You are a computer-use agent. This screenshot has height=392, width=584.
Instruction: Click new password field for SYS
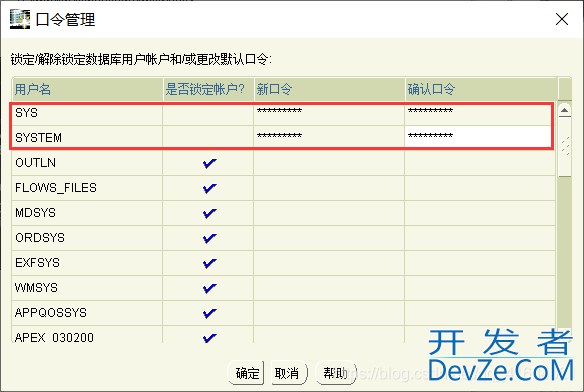pos(329,113)
